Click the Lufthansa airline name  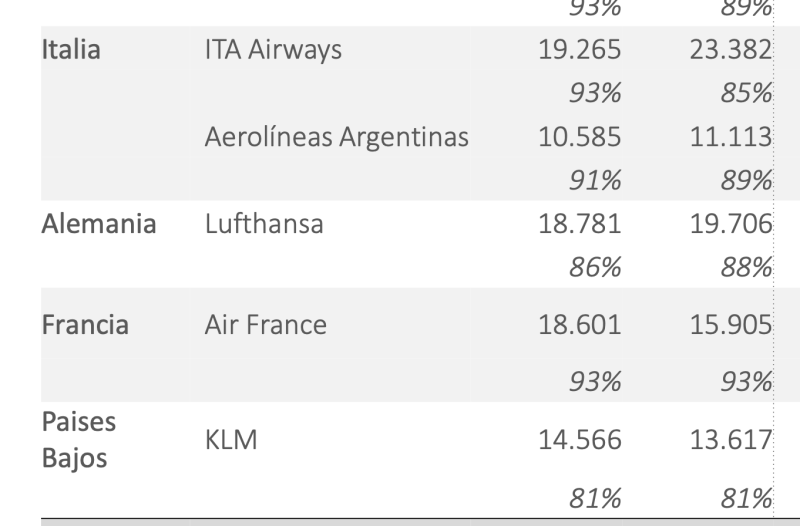click(264, 224)
